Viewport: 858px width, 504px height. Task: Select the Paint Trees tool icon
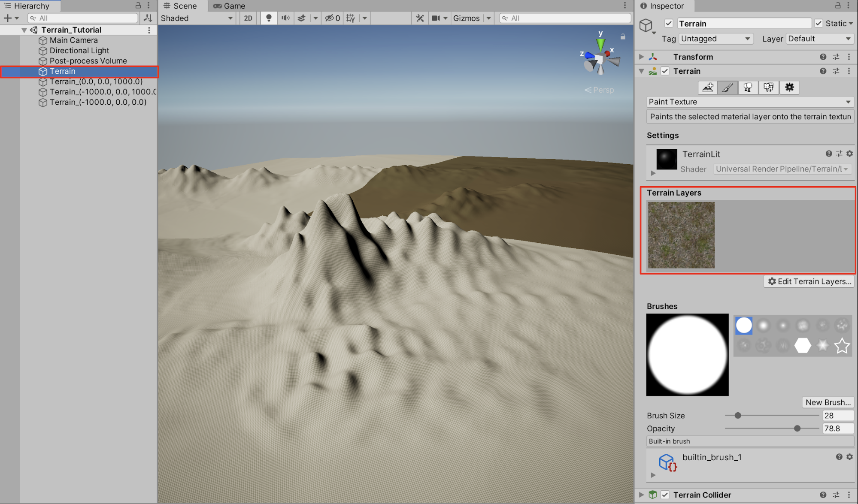pos(748,88)
